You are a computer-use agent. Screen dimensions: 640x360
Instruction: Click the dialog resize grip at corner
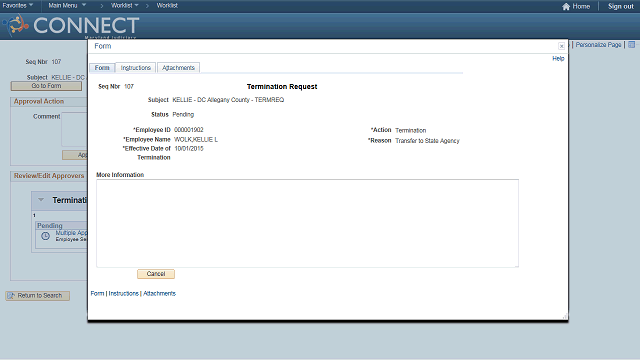[x=565, y=316]
